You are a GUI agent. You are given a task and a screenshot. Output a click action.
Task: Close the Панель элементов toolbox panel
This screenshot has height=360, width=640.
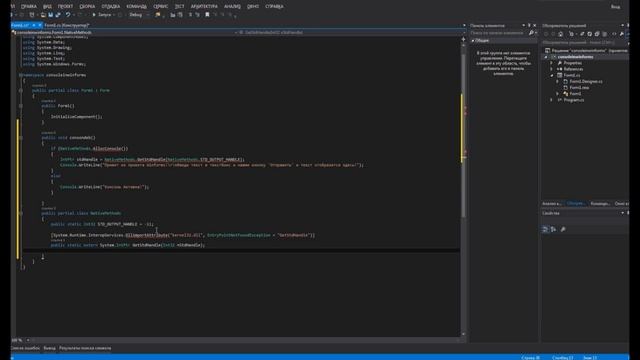[x=535, y=26]
